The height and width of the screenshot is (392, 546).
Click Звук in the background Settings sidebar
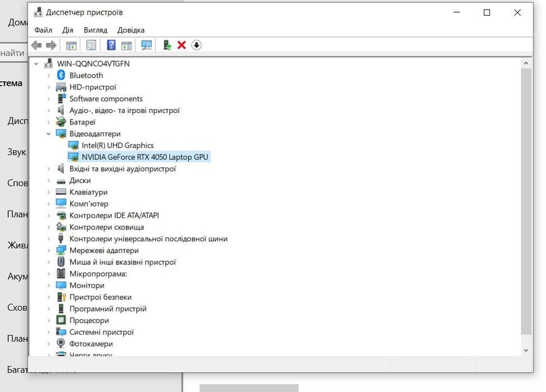point(17,152)
